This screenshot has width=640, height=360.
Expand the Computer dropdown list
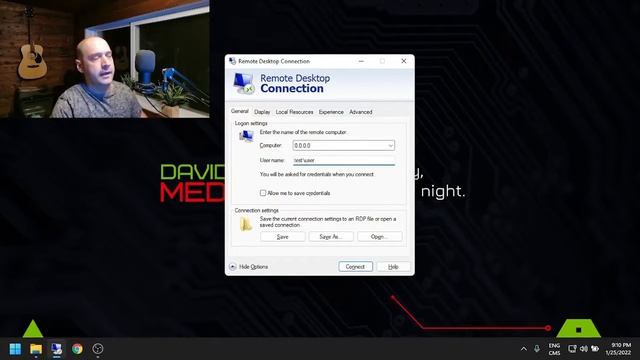tap(390, 146)
